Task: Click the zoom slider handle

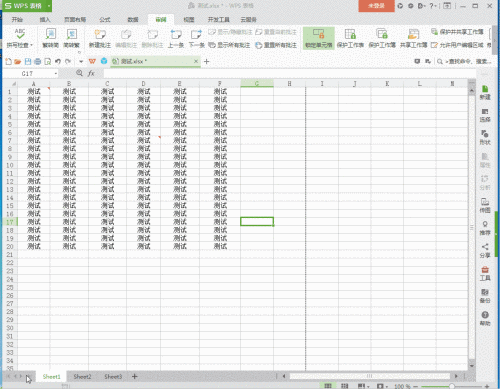Action: [452, 386]
